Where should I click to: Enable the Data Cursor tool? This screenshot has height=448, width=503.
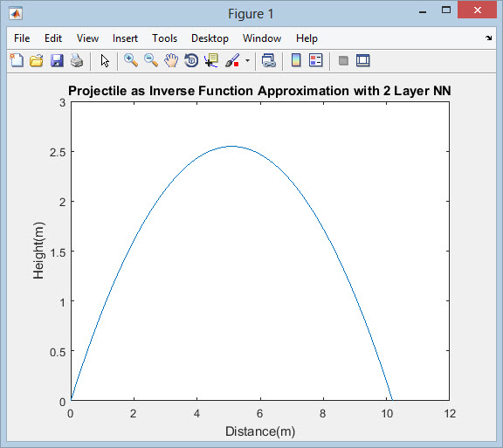click(211, 60)
